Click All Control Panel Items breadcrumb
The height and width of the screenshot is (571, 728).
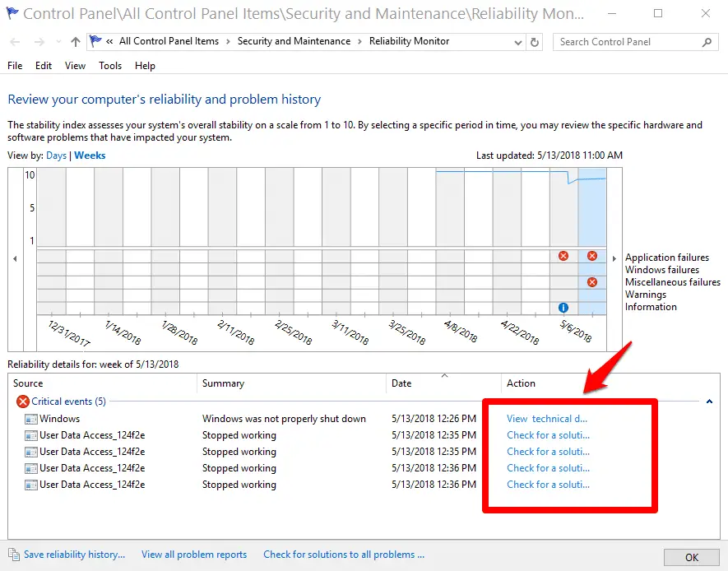[x=169, y=41]
